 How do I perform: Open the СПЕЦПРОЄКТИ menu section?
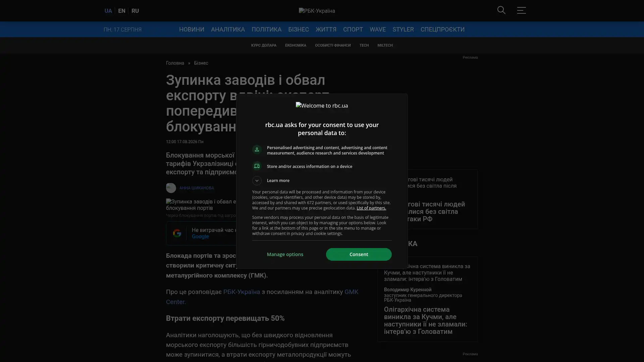[x=442, y=29]
